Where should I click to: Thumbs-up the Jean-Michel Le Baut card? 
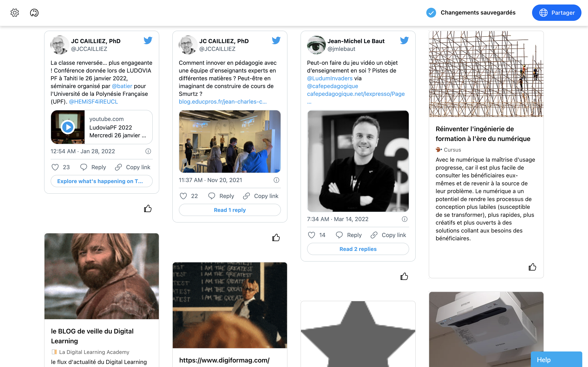point(404,276)
